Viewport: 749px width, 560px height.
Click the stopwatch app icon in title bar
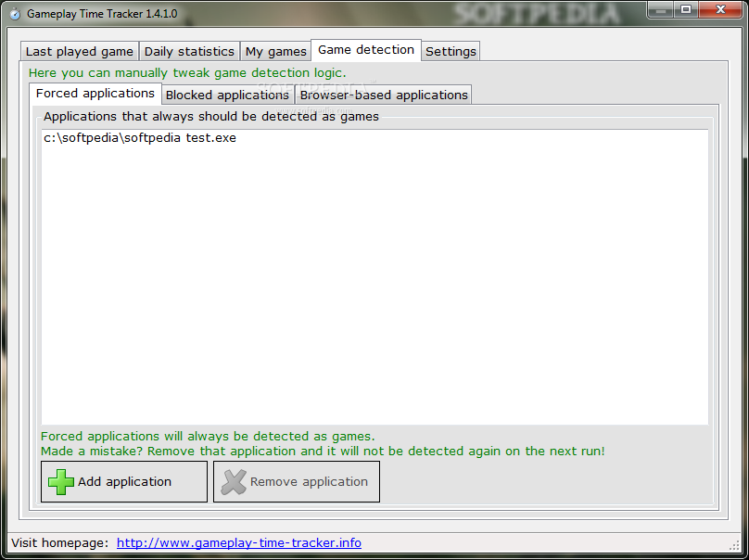(15, 14)
